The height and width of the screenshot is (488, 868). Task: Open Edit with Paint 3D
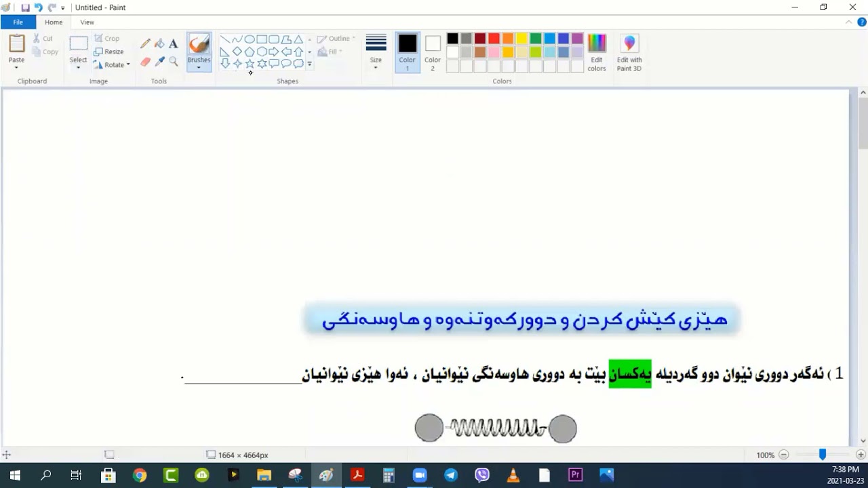(629, 53)
